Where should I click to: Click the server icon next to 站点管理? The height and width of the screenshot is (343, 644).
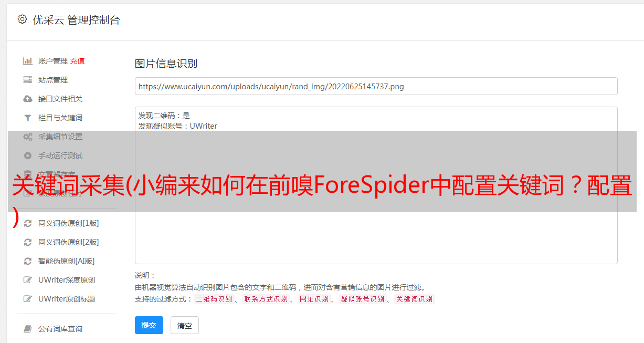point(28,80)
